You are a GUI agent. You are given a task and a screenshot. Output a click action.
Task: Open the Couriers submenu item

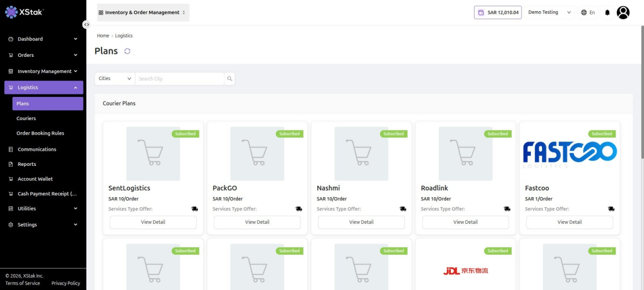(x=26, y=118)
